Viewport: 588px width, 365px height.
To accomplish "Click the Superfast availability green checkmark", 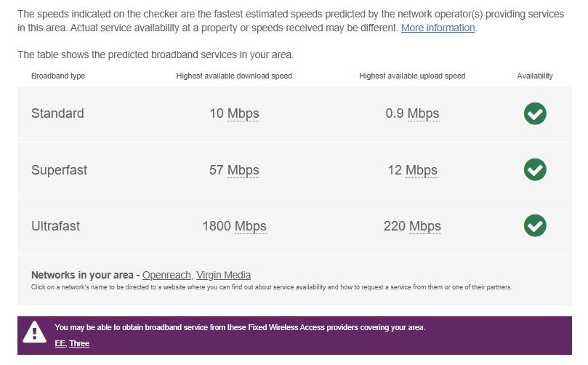I will (535, 169).
